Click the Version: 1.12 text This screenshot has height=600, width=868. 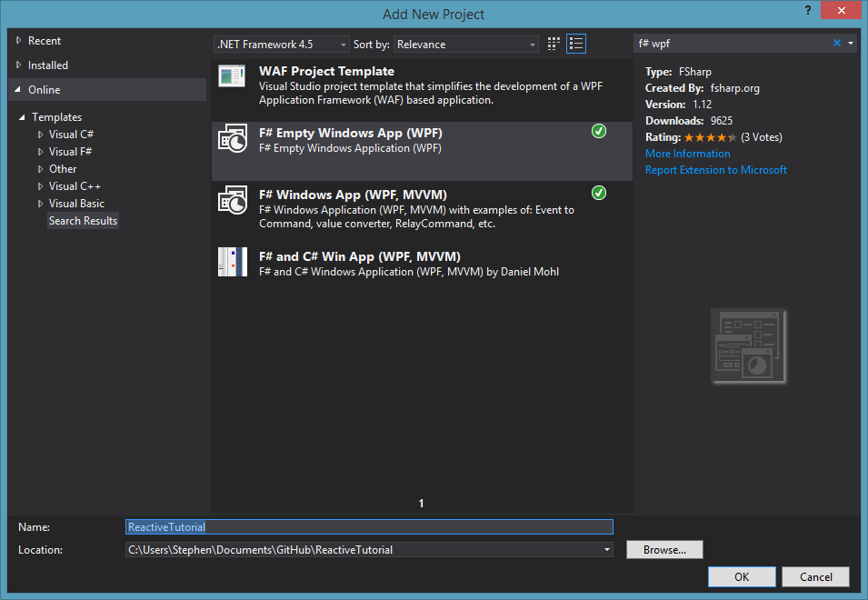tap(679, 104)
